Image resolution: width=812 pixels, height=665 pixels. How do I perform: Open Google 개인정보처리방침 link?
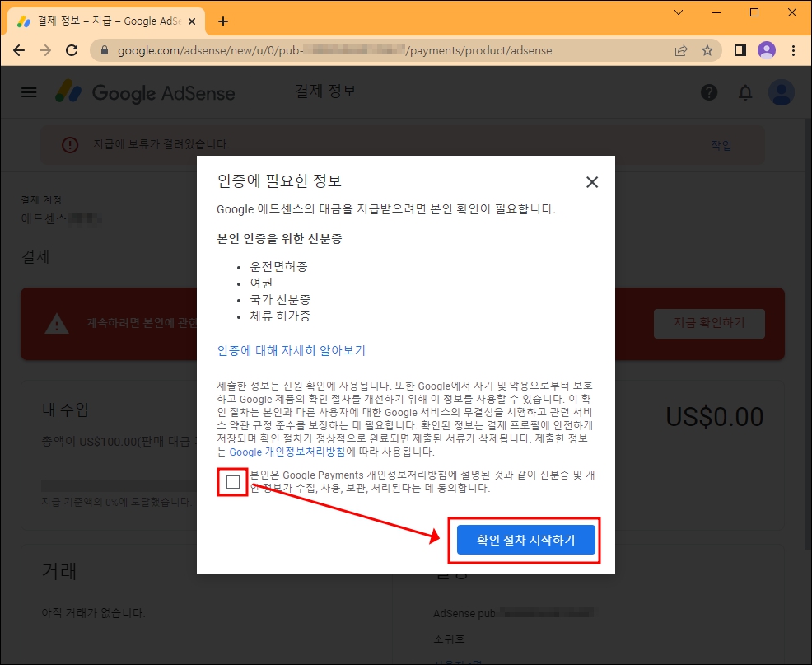point(287,452)
